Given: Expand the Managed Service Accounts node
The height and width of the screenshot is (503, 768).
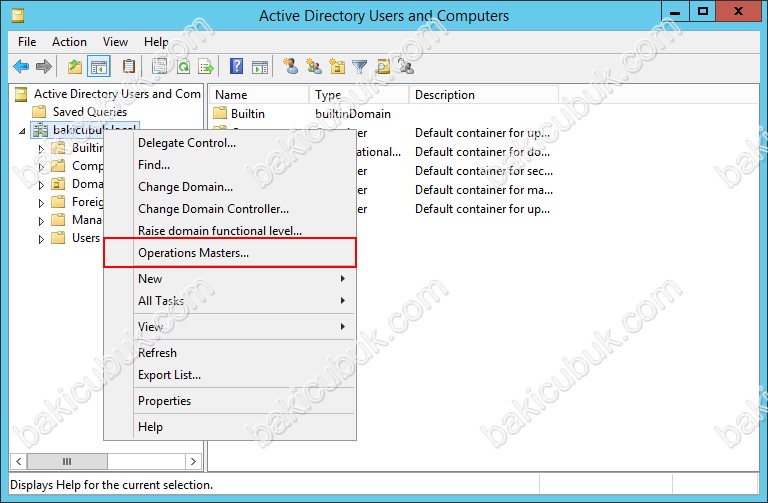Looking at the screenshot, I should (x=41, y=221).
